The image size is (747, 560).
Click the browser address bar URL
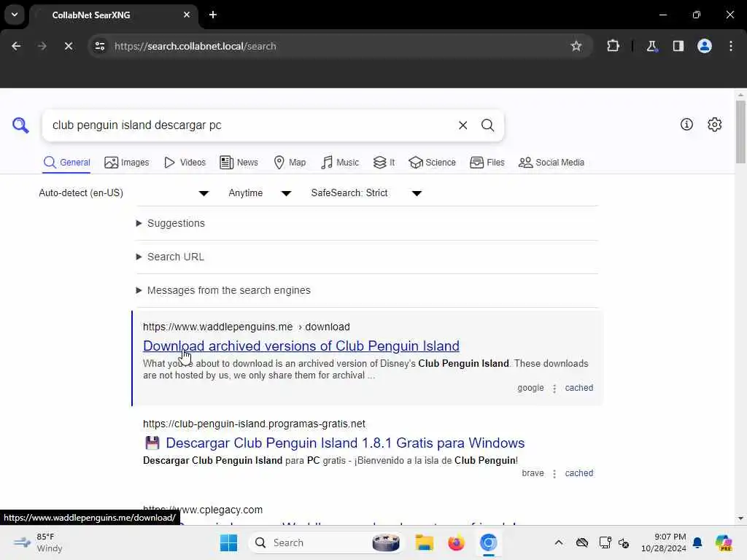196,46
